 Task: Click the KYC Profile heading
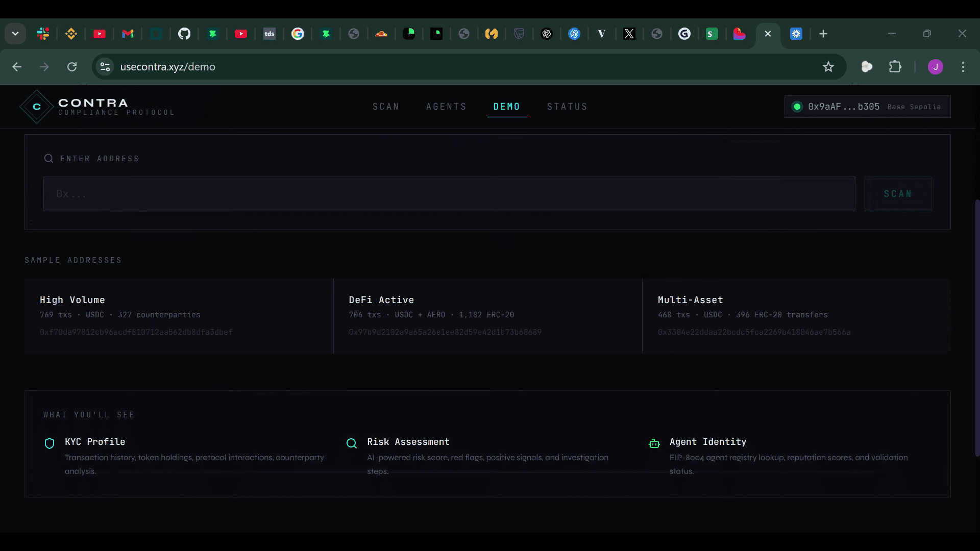tap(95, 442)
